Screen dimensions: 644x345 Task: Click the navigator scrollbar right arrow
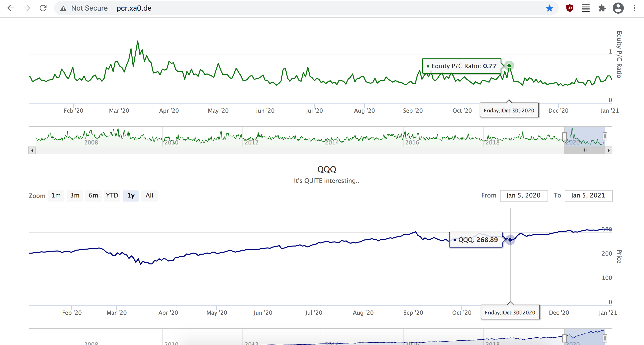[609, 151]
